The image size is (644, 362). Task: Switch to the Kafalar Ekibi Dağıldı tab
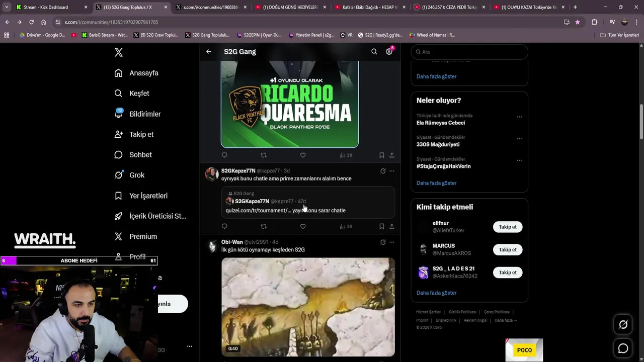click(370, 7)
